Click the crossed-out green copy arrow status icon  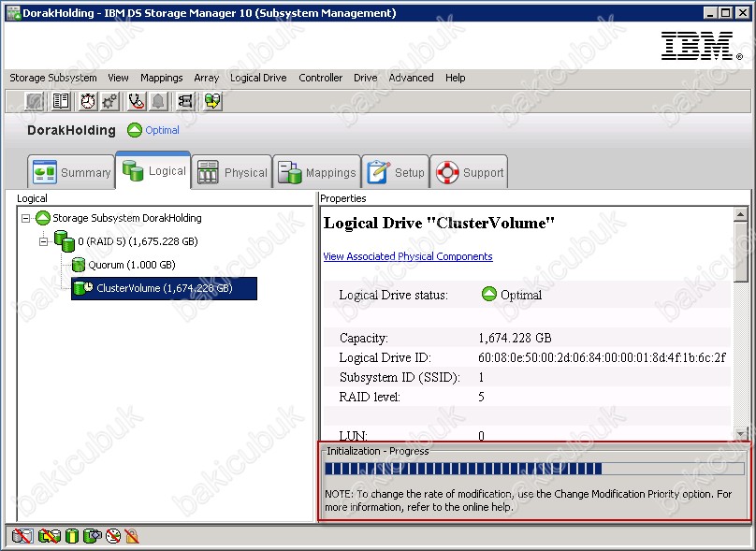pyautogui.click(x=50, y=536)
